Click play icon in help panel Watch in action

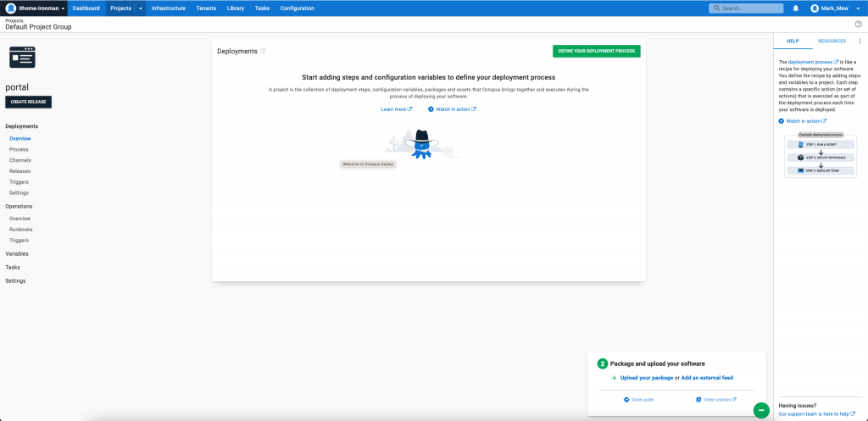[x=781, y=120]
